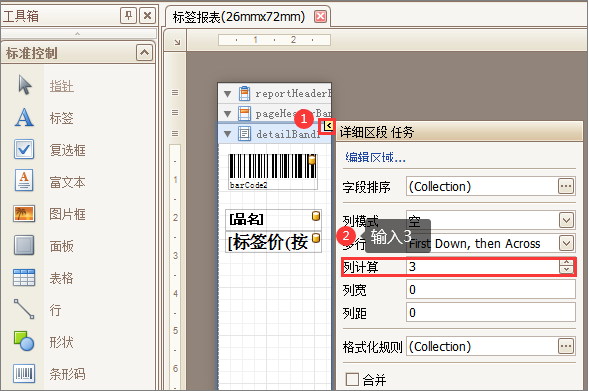Click the 富文本 text in toolbox
This screenshot has width=589, height=391.
68,182
